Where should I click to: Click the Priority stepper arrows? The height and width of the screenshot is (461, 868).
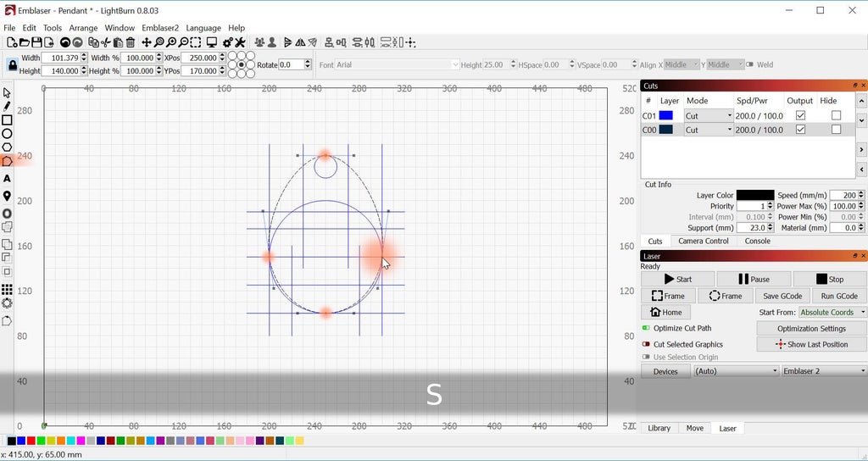point(770,206)
